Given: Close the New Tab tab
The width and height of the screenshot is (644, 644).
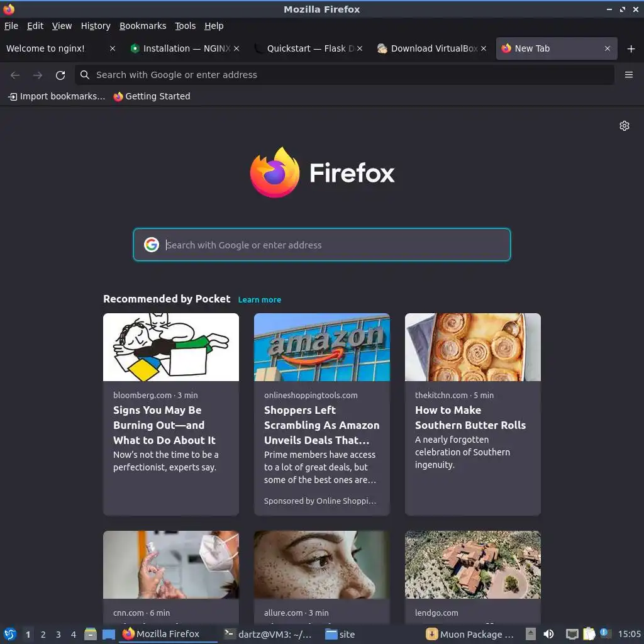Looking at the screenshot, I should tap(607, 48).
